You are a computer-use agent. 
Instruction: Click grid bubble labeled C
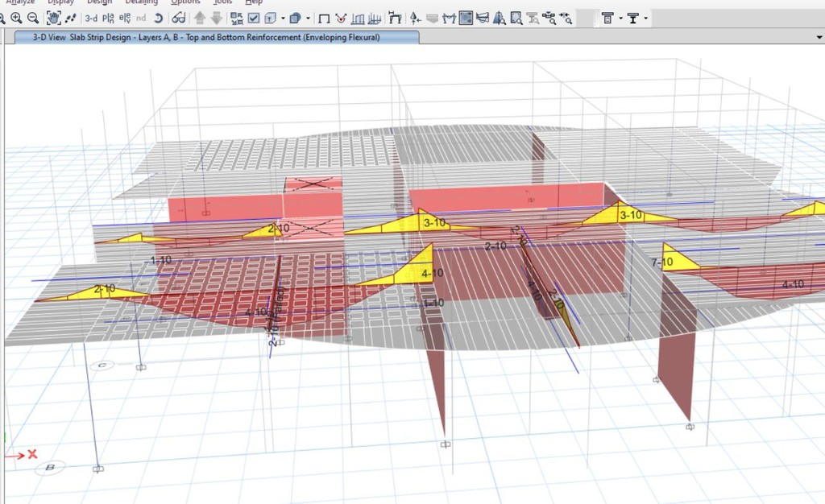[102, 366]
